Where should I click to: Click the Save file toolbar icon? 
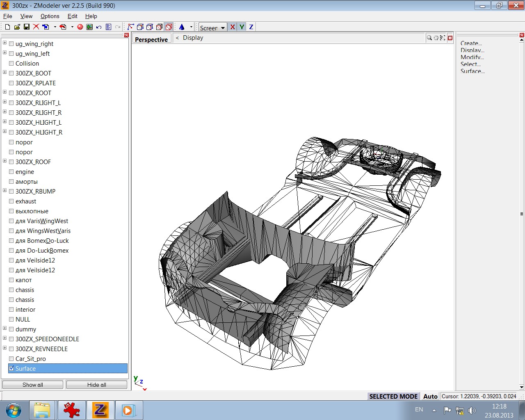coord(26,27)
